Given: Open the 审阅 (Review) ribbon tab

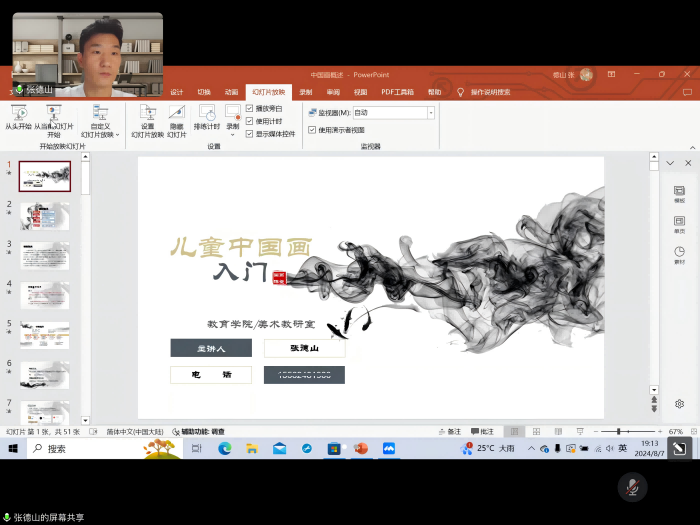Looking at the screenshot, I should [333, 92].
